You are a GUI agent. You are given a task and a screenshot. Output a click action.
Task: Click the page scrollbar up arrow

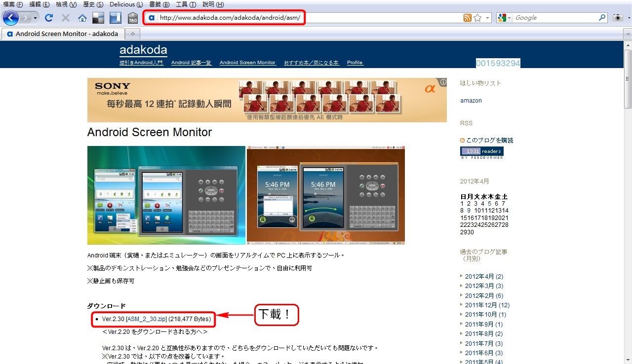[628, 45]
